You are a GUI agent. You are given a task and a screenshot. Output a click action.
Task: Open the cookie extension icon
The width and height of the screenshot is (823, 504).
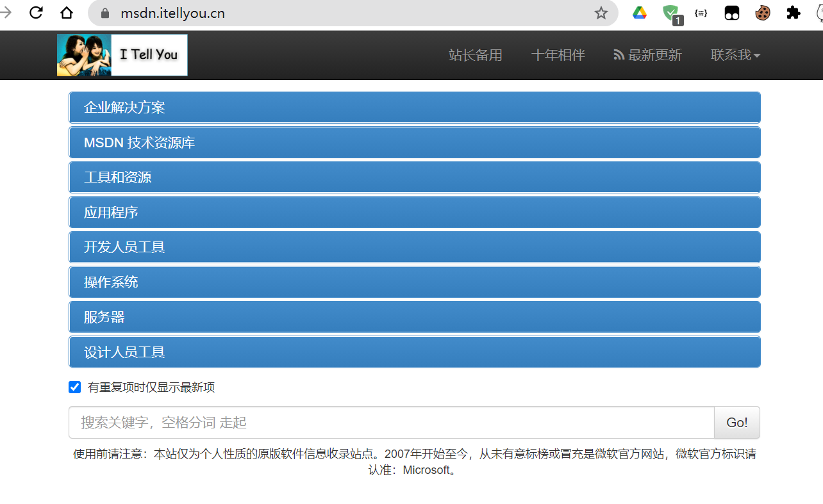[762, 13]
